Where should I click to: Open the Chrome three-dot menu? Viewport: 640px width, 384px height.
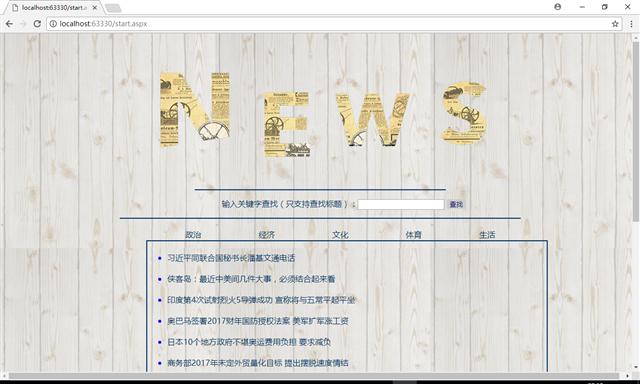[631, 24]
